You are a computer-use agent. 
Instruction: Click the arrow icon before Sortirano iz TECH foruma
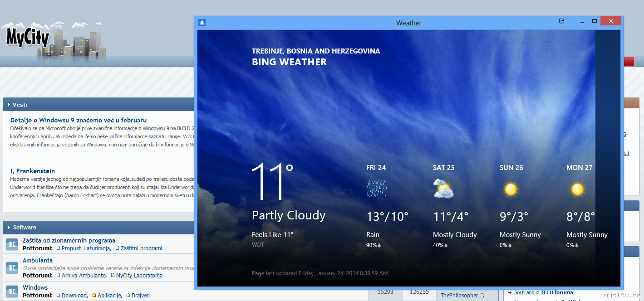pos(510,293)
